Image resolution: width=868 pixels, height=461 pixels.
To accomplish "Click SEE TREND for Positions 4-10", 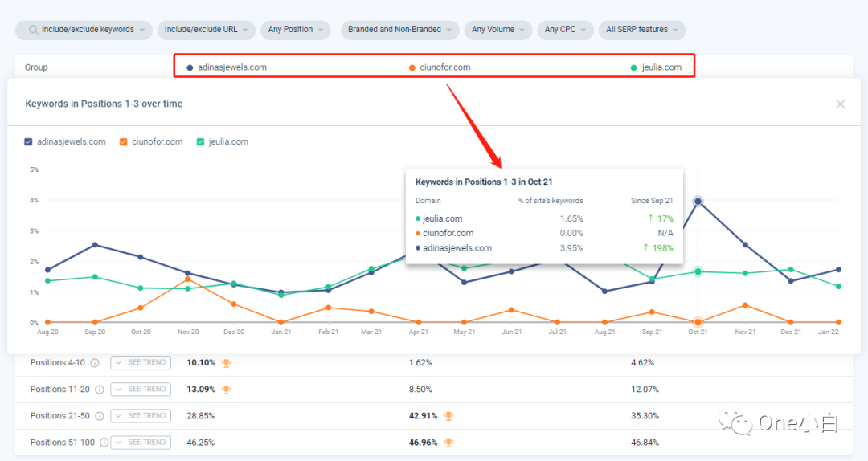I will [x=141, y=362].
